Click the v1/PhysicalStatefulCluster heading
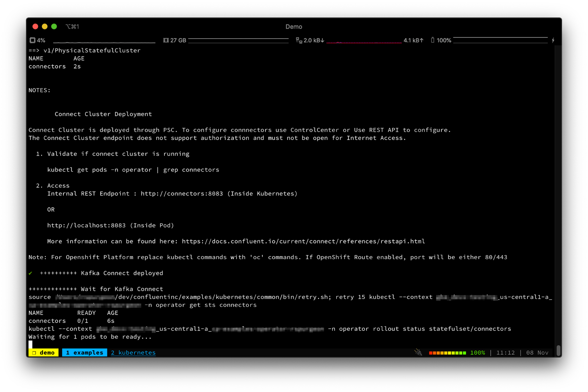The image size is (588, 392). [92, 50]
